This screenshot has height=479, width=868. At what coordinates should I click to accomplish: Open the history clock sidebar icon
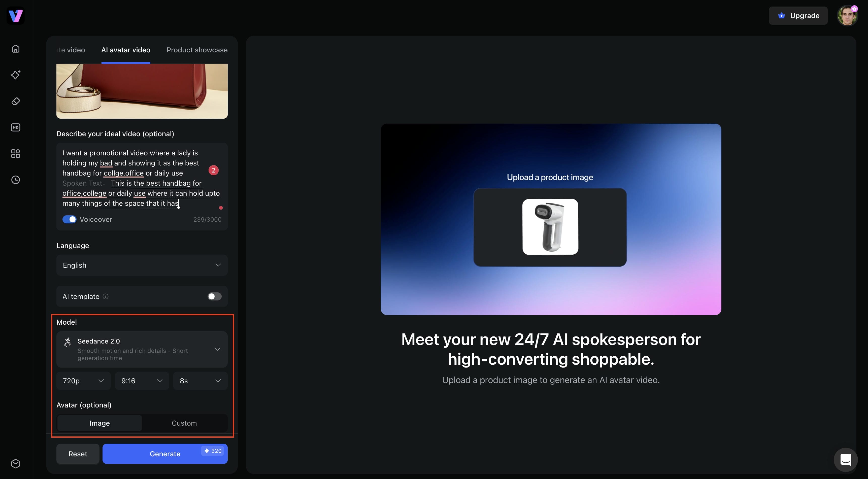[x=16, y=180]
